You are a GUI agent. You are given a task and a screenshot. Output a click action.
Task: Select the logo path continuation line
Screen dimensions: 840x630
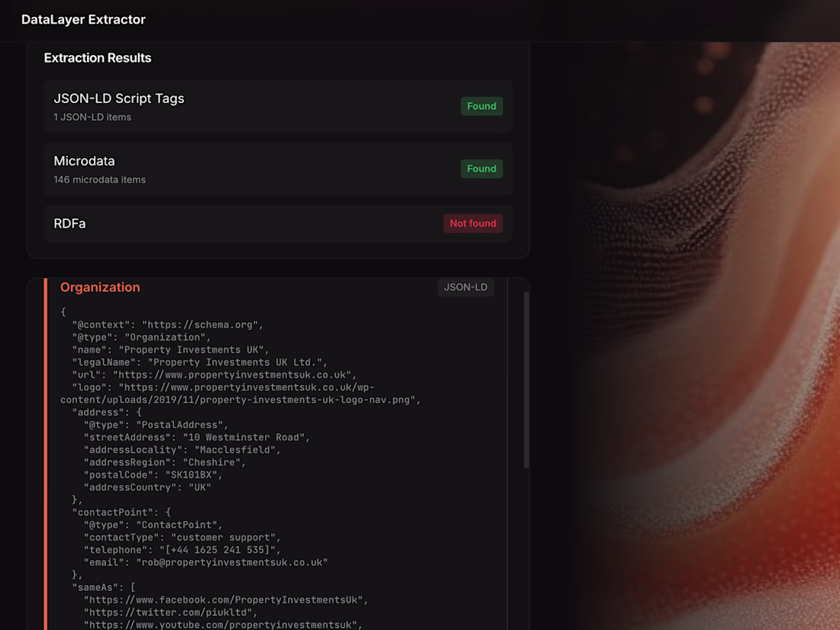(241, 400)
